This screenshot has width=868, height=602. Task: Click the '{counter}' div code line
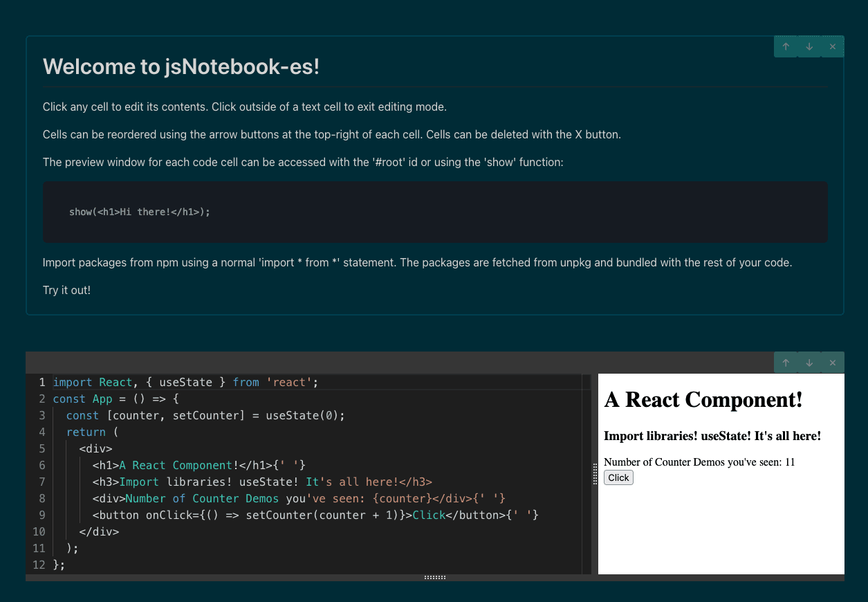(x=299, y=498)
